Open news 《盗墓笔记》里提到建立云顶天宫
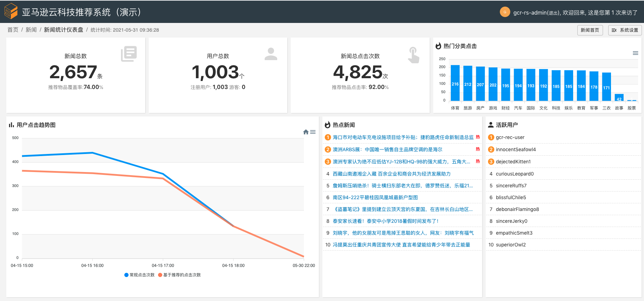Viewport: 644px width, 301px height. click(x=403, y=209)
